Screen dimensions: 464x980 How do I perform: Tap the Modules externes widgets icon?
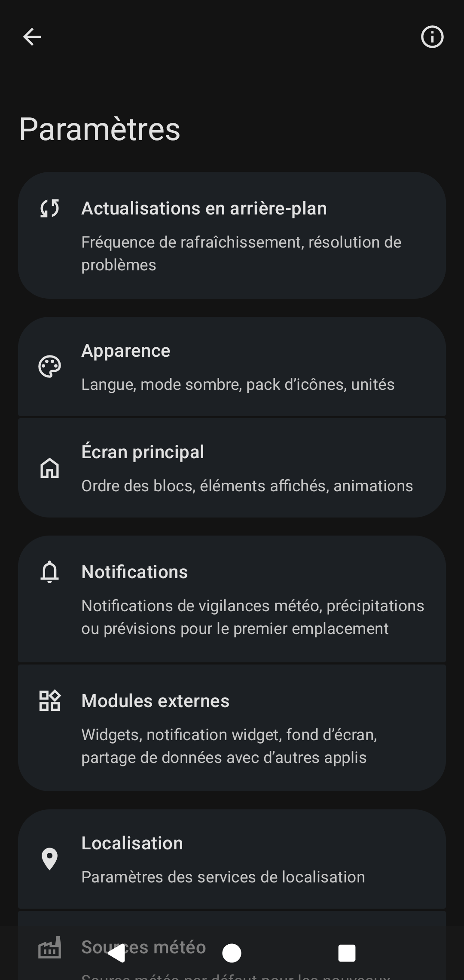(50, 701)
